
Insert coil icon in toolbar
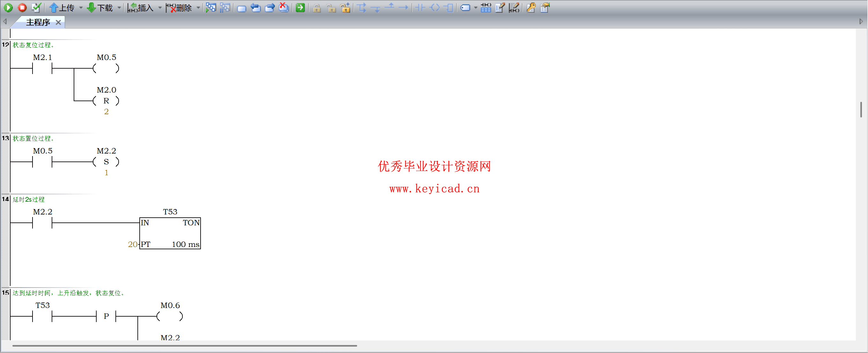435,7
